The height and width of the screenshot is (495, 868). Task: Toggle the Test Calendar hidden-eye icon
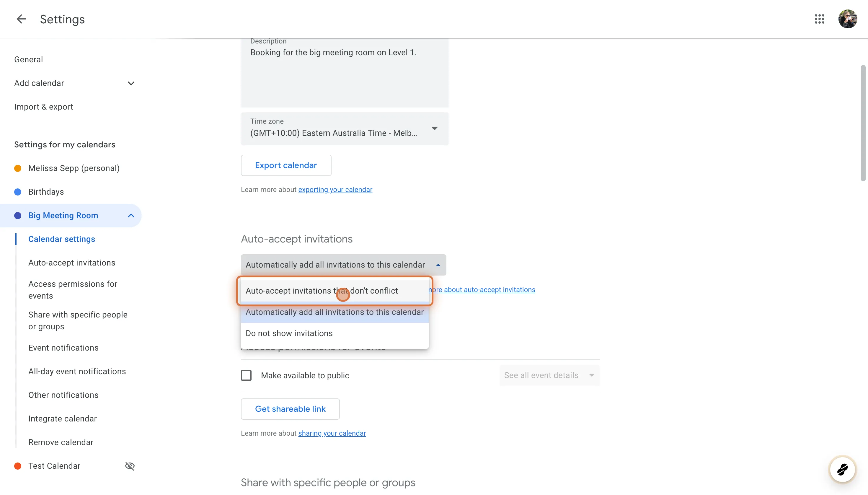130,466
